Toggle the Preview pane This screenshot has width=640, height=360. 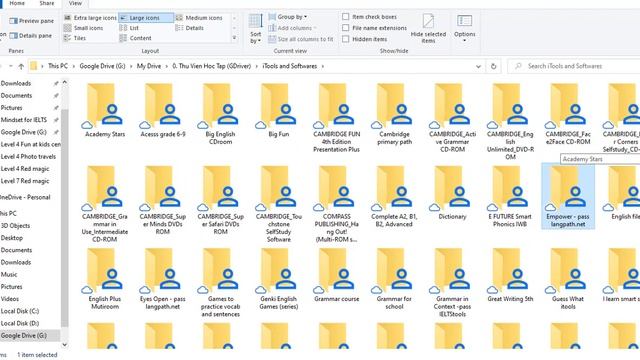tap(31, 21)
